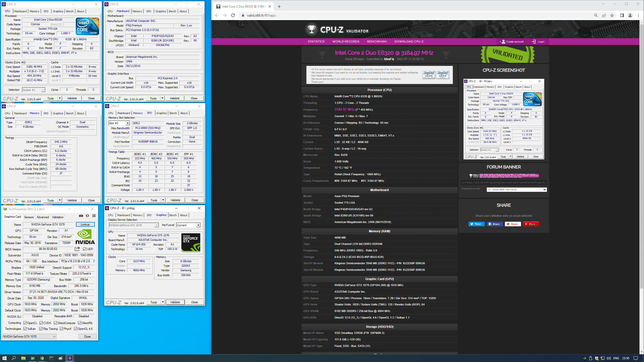644x362 pixels.
Task: Open GPU-Z hamburger menu
Action: [94, 216]
